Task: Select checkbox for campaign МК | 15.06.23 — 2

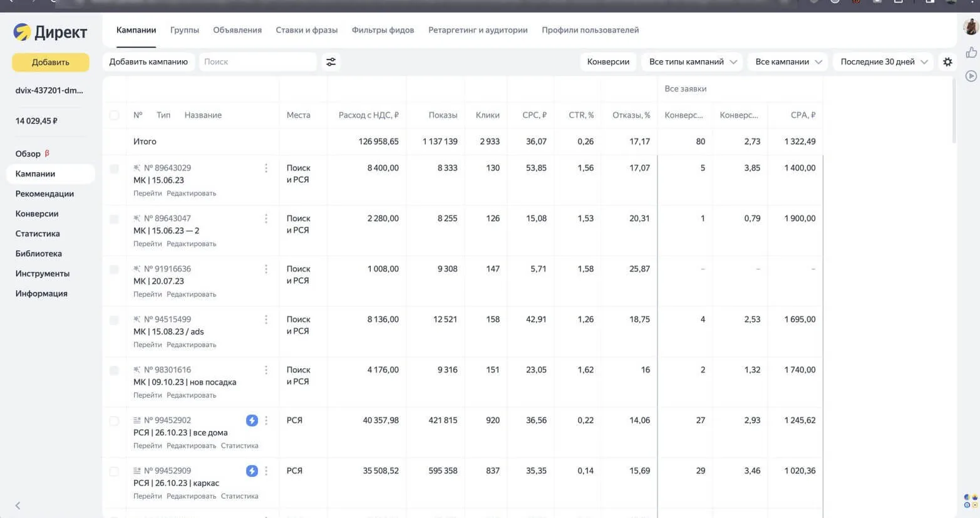Action: click(x=114, y=219)
